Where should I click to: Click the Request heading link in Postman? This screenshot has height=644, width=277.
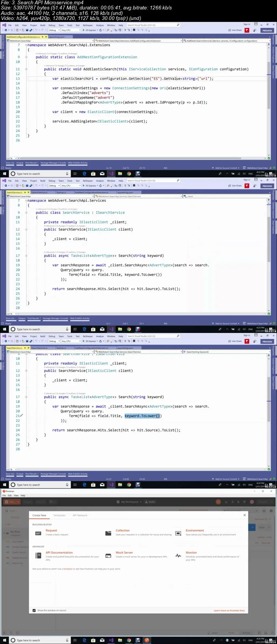point(51,530)
